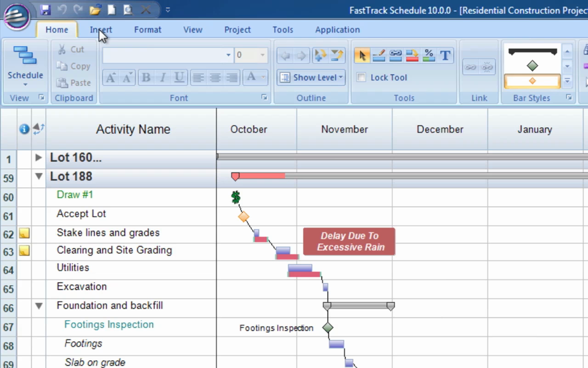Open the Schedule view dropdown button
This screenshot has height=368, width=588.
point(25,66)
